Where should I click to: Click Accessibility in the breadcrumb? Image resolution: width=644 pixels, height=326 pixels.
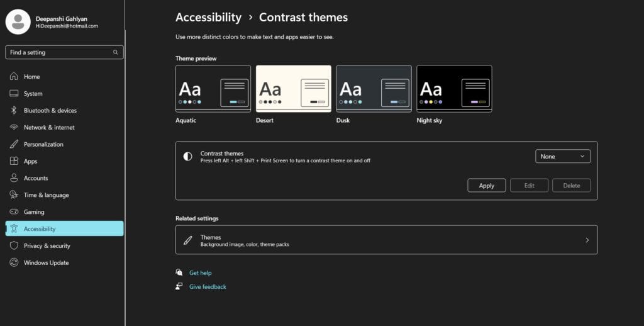(208, 18)
